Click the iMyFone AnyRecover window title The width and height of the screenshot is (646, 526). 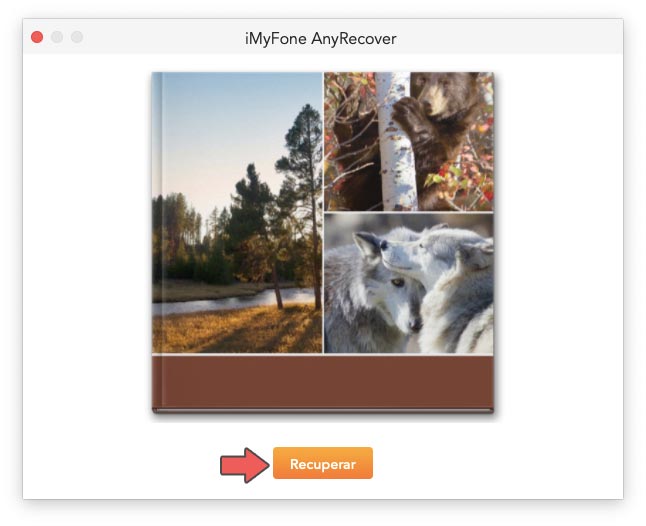[321, 39]
